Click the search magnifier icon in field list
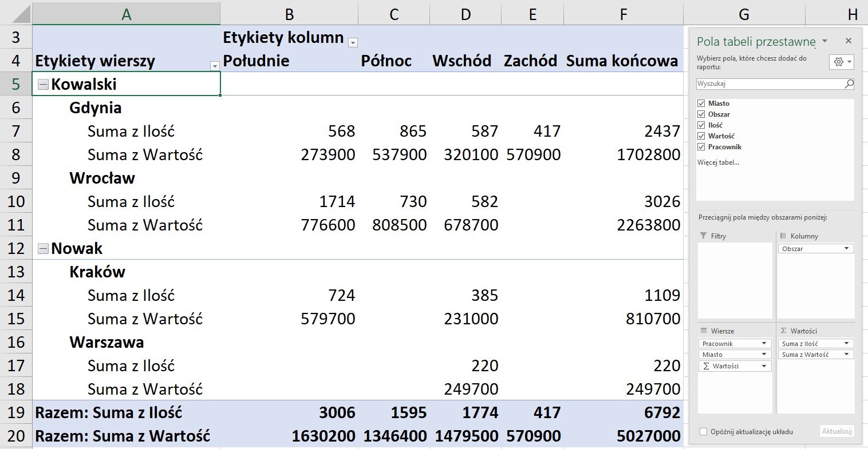This screenshot has width=868, height=449. [x=849, y=84]
